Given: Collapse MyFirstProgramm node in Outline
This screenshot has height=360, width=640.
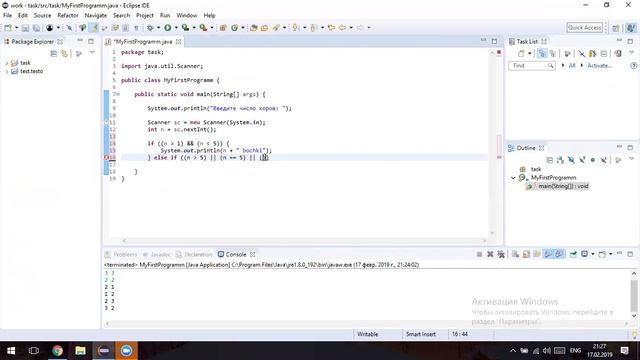Looking at the screenshot, I should [513, 178].
